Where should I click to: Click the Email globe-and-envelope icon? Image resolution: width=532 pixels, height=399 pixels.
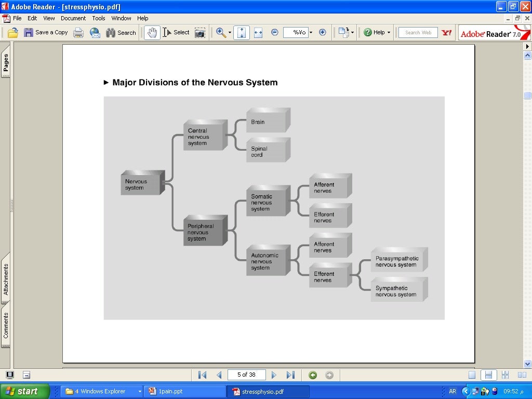coord(95,33)
